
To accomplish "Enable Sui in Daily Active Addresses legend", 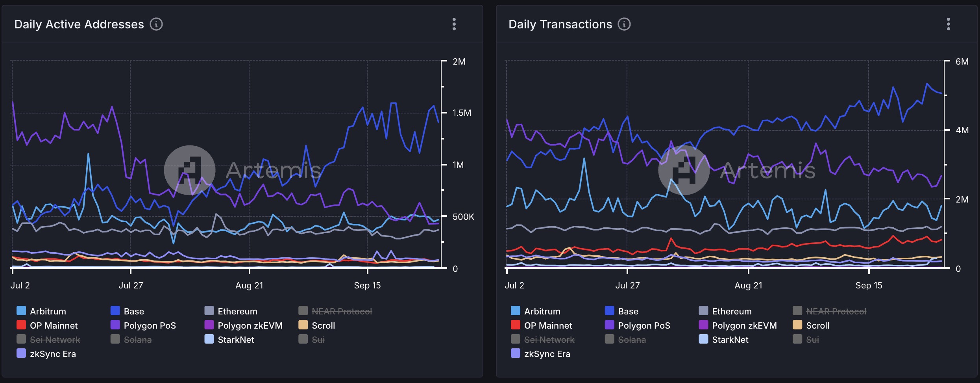I will (311, 340).
